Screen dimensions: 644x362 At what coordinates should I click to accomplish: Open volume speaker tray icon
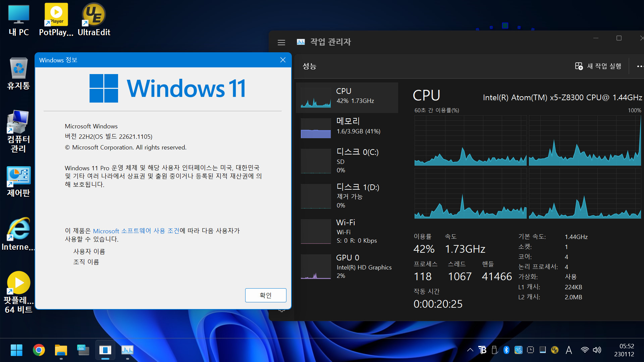[x=597, y=350]
